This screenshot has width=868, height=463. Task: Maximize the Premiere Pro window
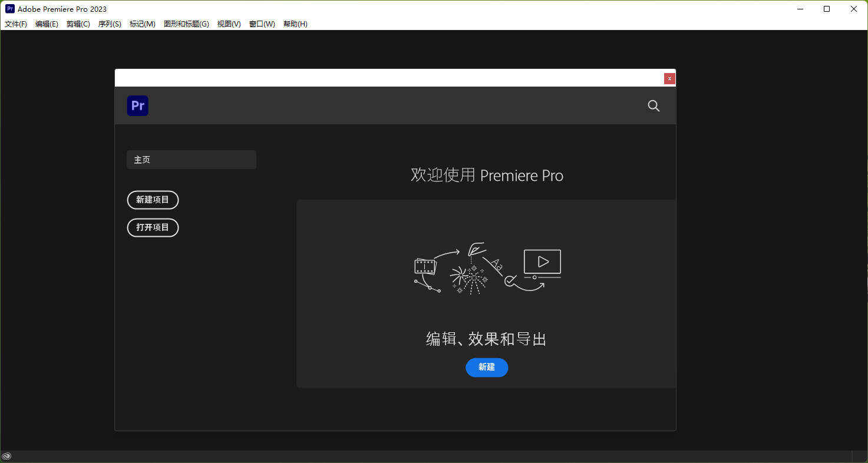pos(827,9)
